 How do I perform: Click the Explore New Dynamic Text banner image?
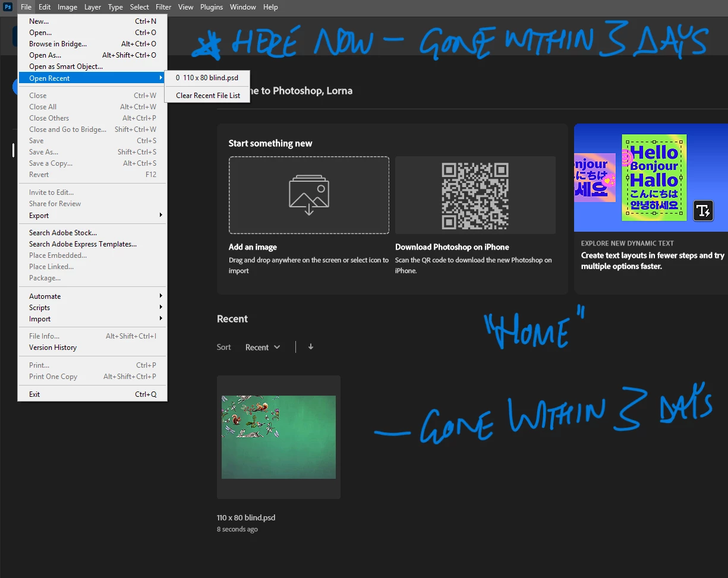(x=651, y=178)
